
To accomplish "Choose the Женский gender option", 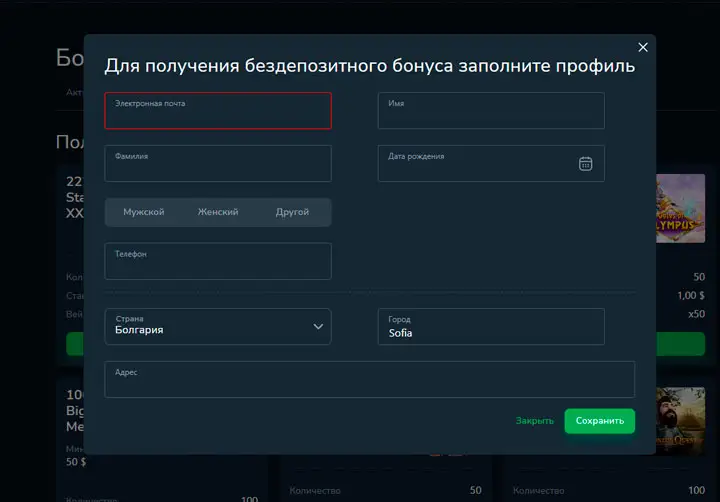I will point(218,212).
